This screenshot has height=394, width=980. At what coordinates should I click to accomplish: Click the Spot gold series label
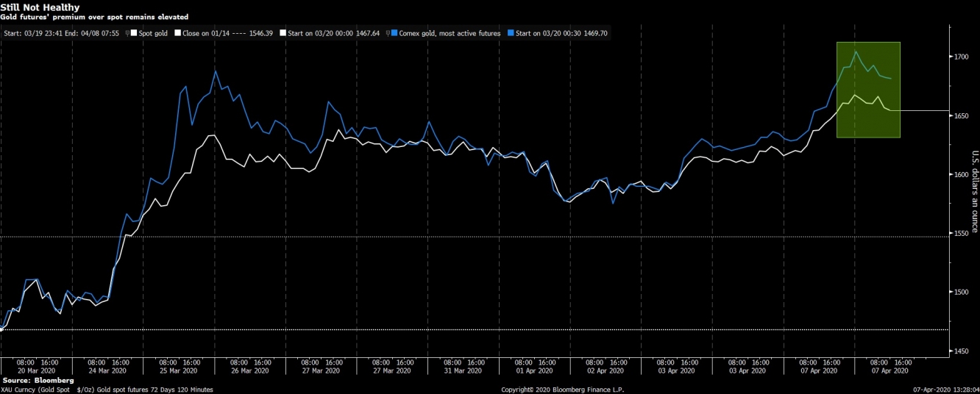pyautogui.click(x=154, y=34)
